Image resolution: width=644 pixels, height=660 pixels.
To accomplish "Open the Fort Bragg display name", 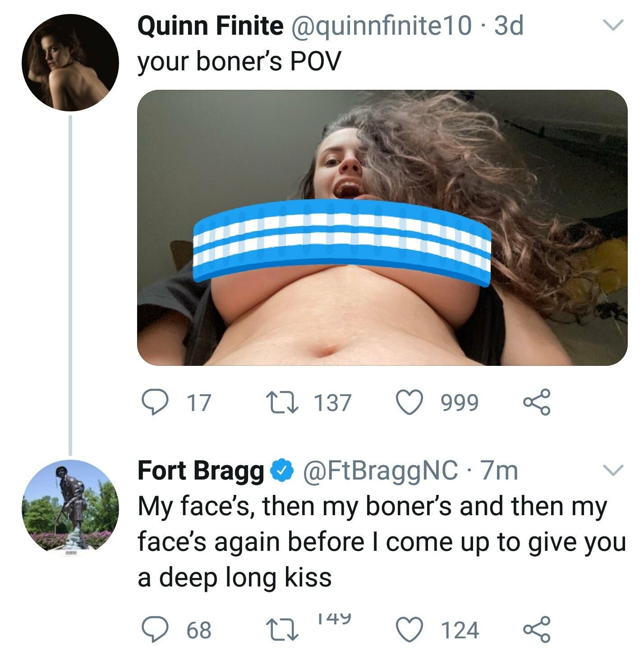I will pos(201,471).
